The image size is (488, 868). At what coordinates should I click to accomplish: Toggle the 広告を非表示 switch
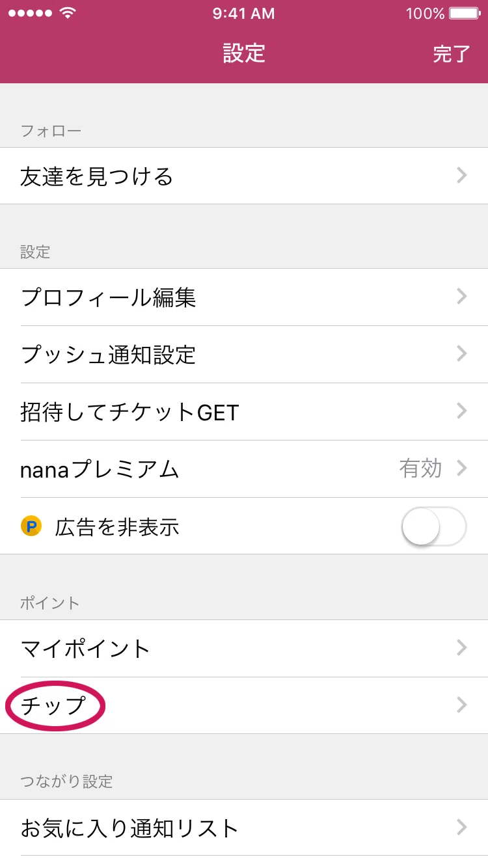[x=434, y=526]
